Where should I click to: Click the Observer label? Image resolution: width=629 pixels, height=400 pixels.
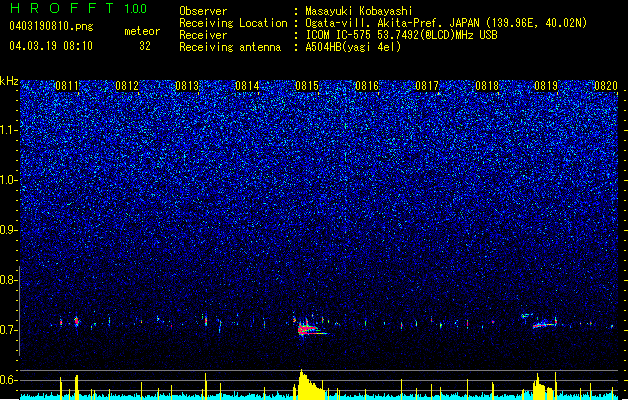tap(203, 11)
